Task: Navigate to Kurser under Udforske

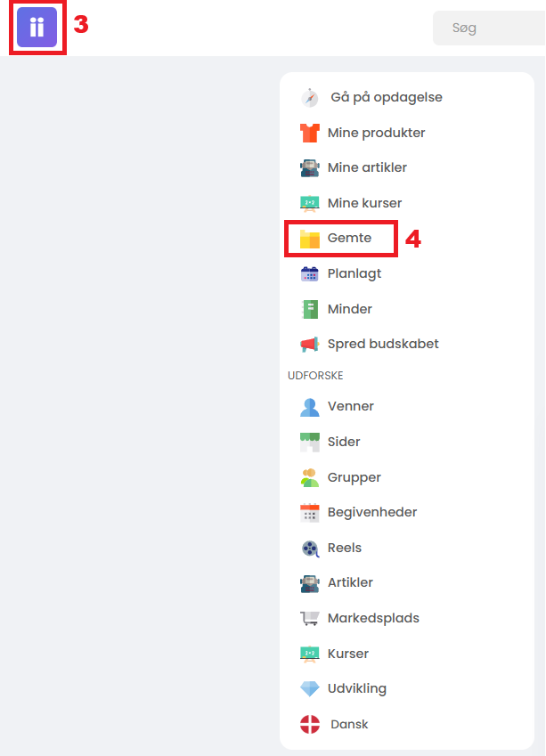Action: tap(347, 654)
